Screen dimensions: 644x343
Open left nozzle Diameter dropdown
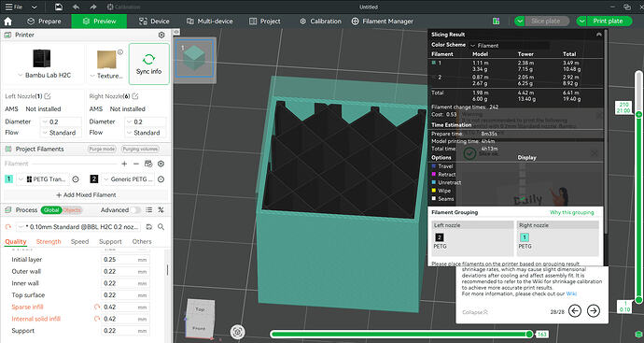coord(61,121)
